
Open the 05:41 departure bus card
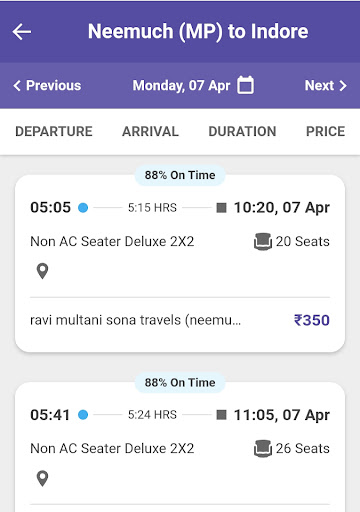(180, 447)
